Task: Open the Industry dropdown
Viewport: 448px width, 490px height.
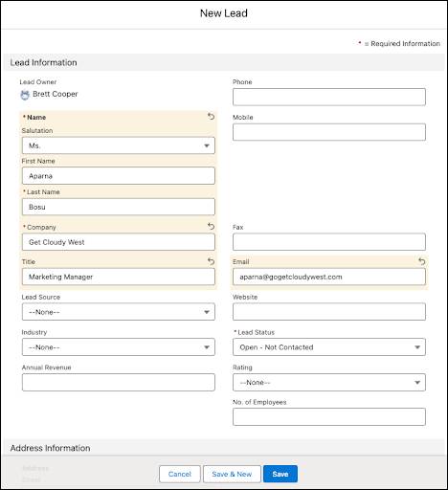Action: [x=119, y=347]
